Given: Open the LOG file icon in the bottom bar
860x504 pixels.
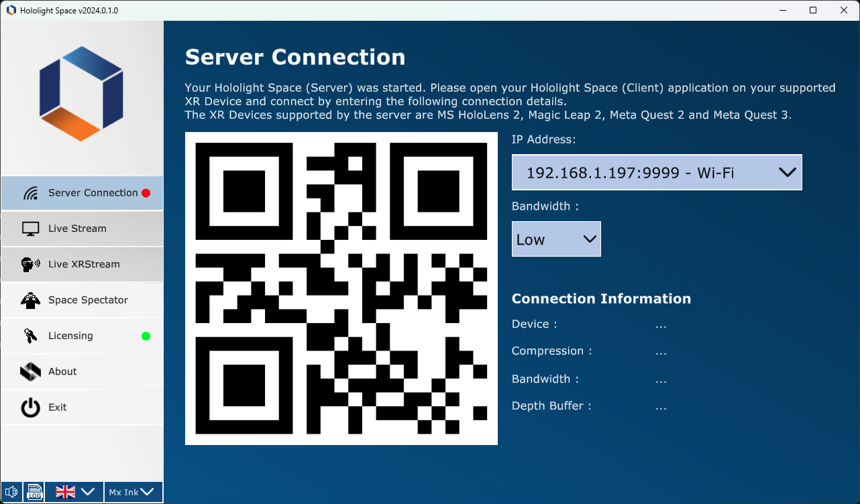Looking at the screenshot, I should (x=35, y=492).
